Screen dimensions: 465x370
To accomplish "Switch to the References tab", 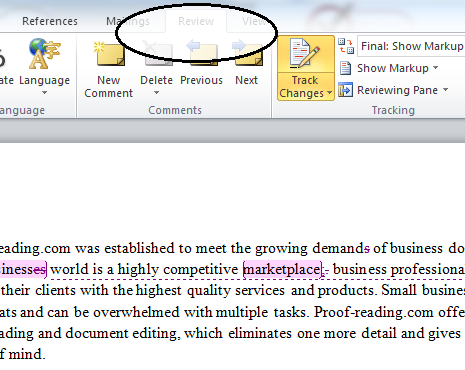I will coord(50,21).
